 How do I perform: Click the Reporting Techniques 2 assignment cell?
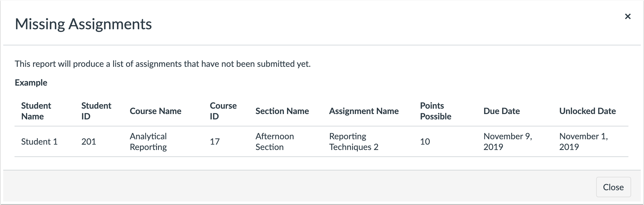point(353,141)
